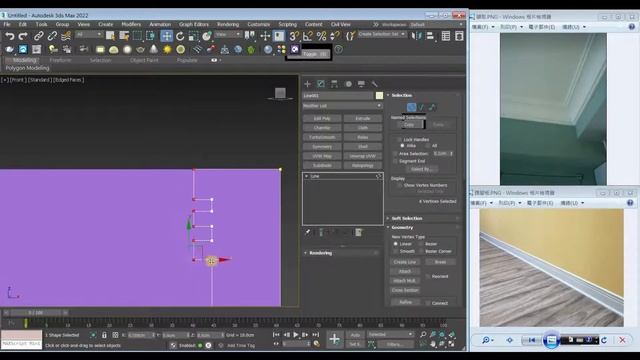Viewport: 640px width, 360px height.
Task: Open the key filter Selected dropdown
Action: (391, 334)
